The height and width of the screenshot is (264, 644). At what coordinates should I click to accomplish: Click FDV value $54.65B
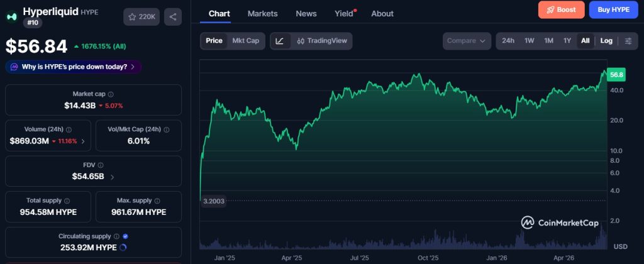point(88,177)
